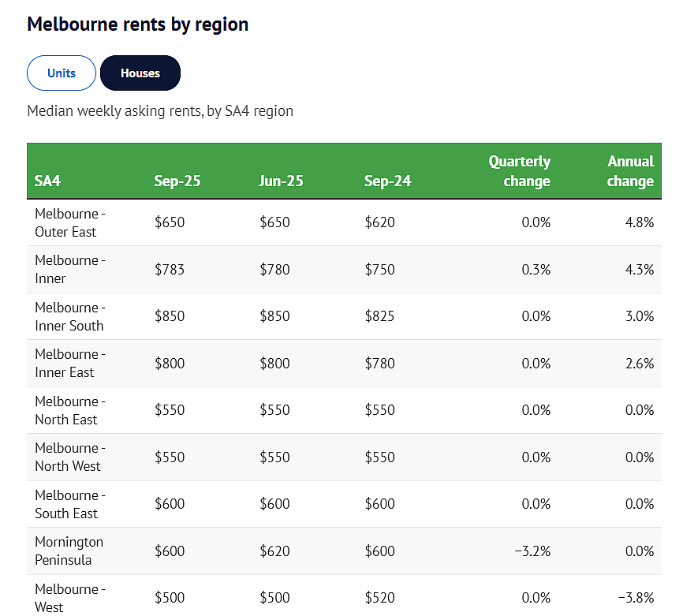Select the Melbourne - Outer East row
Image resolution: width=683 pixels, height=616 pixels.
click(x=344, y=222)
